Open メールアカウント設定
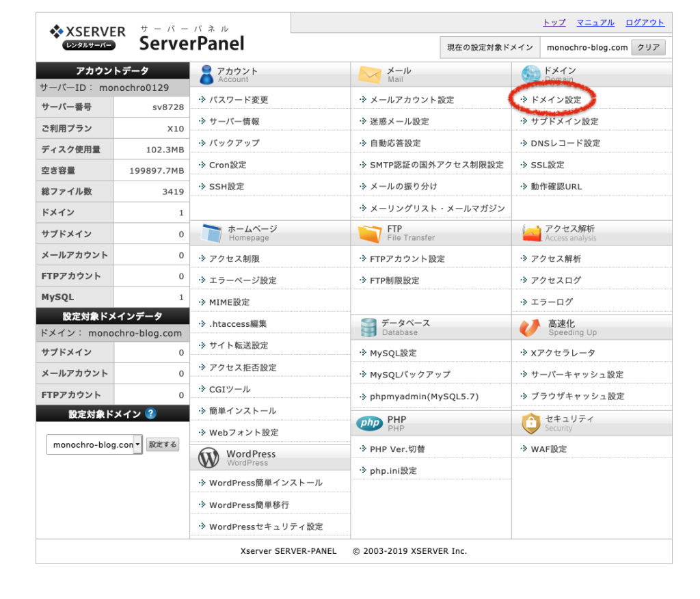700x599 pixels. (412, 100)
